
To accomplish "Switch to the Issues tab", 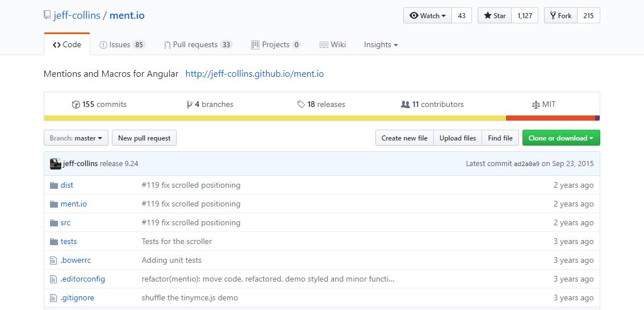I will pyautogui.click(x=122, y=45).
